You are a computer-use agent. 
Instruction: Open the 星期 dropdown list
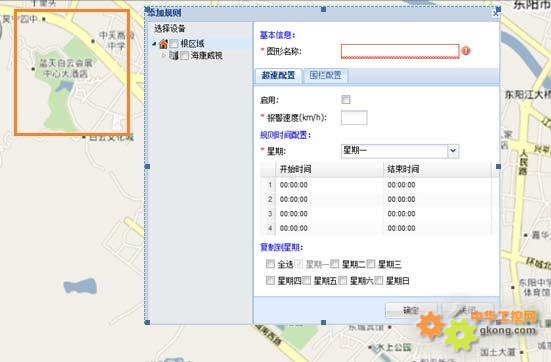[x=453, y=151]
